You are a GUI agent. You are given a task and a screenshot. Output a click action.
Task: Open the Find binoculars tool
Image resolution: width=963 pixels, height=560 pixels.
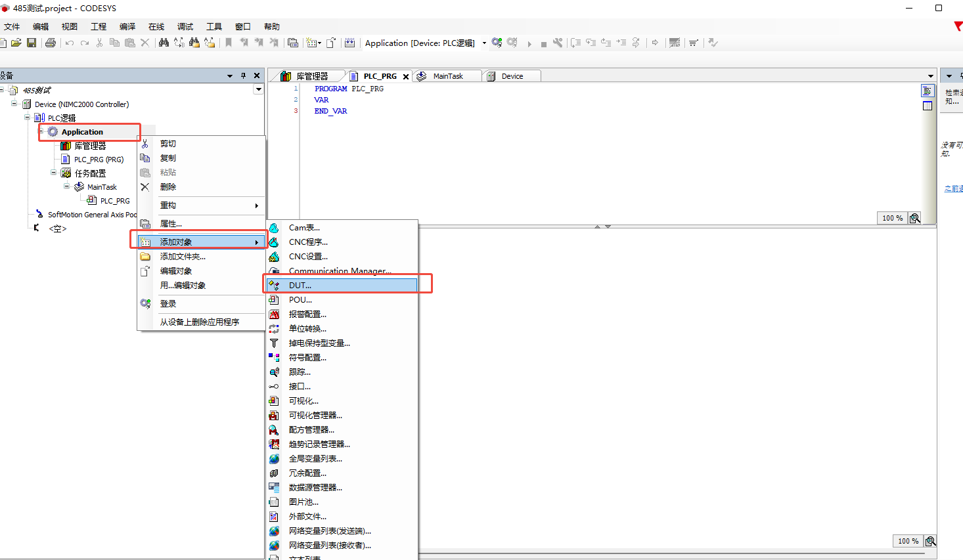164,43
